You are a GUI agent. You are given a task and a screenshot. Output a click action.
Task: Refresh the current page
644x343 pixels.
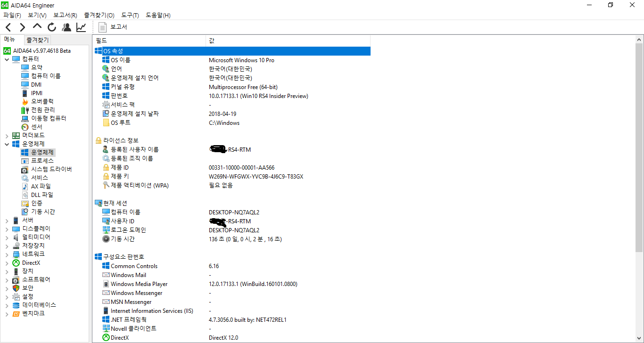(52, 27)
